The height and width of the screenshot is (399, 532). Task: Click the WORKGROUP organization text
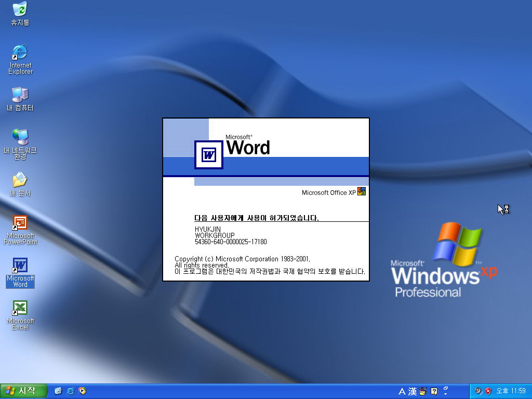click(x=215, y=235)
